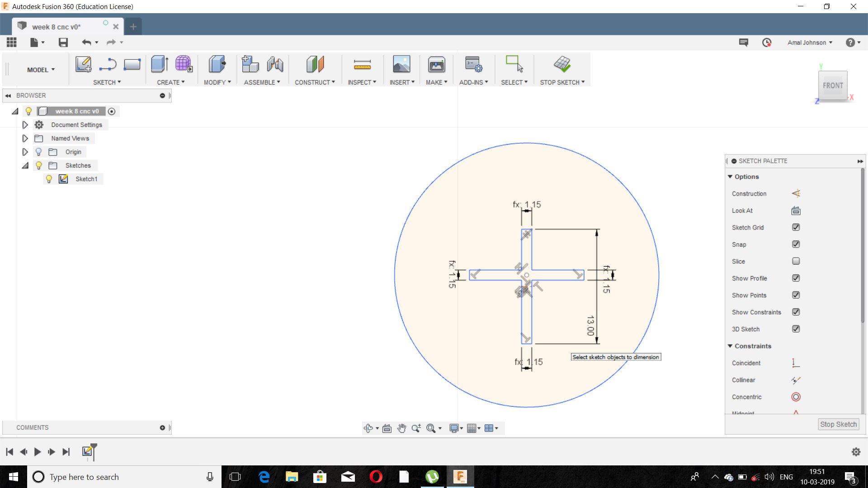
Task: Collapse the Options section in palette
Action: (x=730, y=177)
